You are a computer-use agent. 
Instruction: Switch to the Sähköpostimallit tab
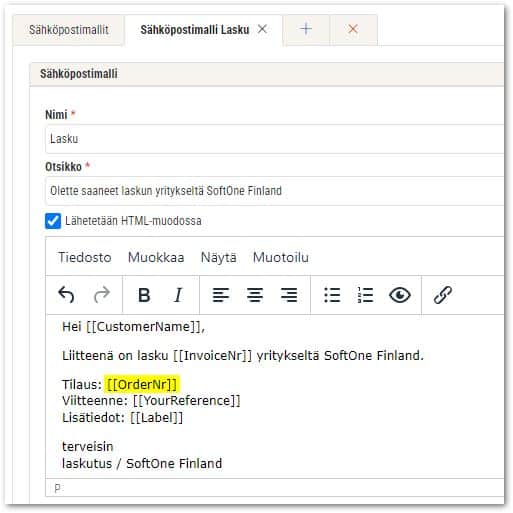(x=69, y=30)
